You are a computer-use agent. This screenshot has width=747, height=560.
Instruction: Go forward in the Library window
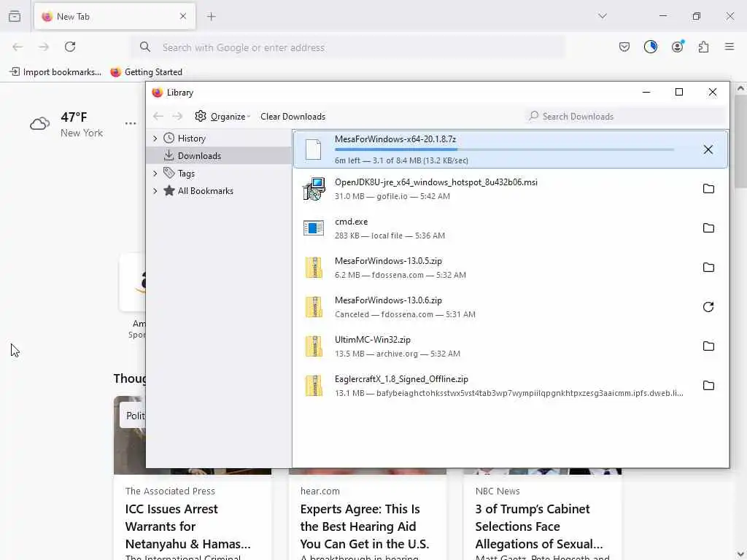[177, 117]
